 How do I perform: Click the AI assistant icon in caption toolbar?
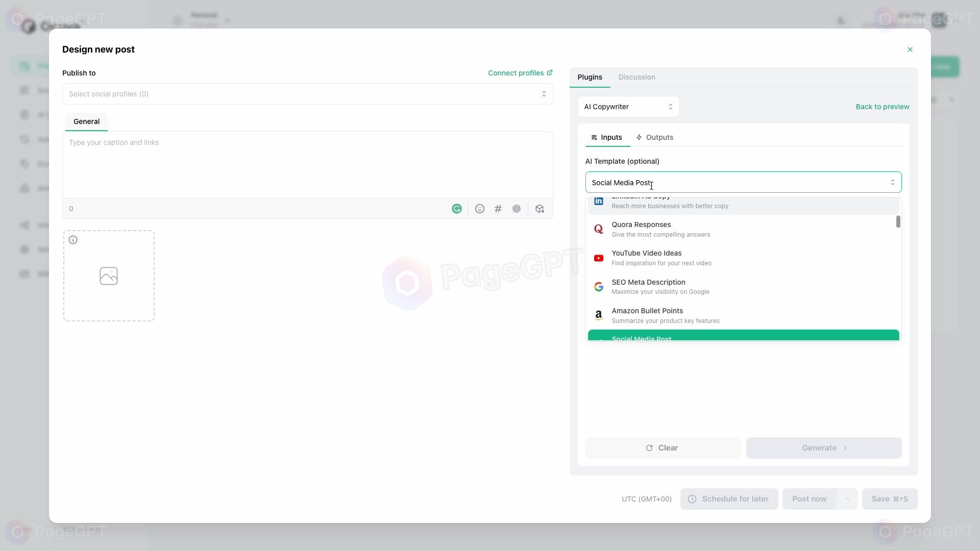(517, 209)
